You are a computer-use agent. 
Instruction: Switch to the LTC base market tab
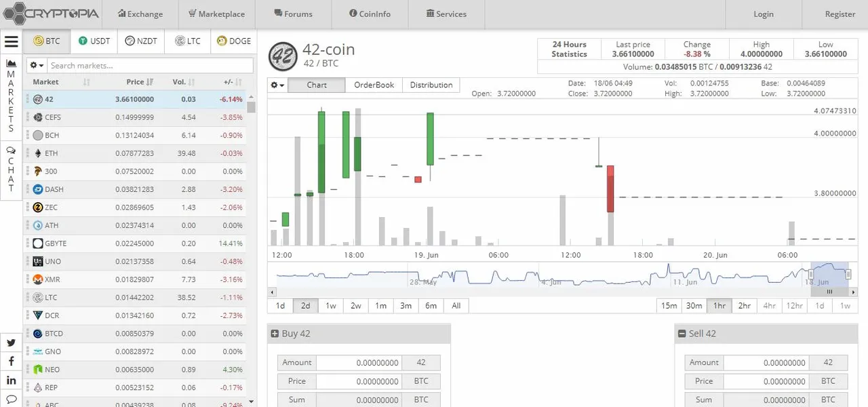pyautogui.click(x=188, y=41)
